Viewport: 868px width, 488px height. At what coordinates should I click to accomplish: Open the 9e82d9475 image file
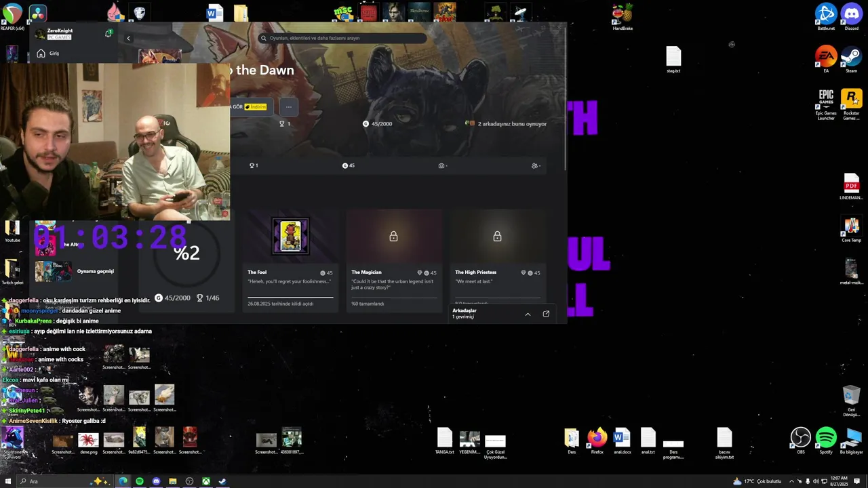pos(139,441)
